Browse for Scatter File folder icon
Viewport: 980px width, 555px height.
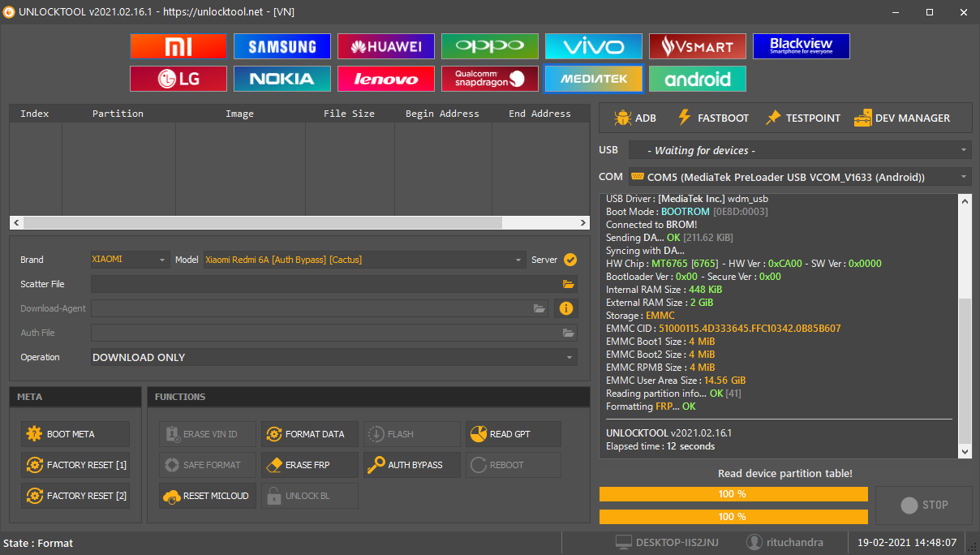pos(569,284)
